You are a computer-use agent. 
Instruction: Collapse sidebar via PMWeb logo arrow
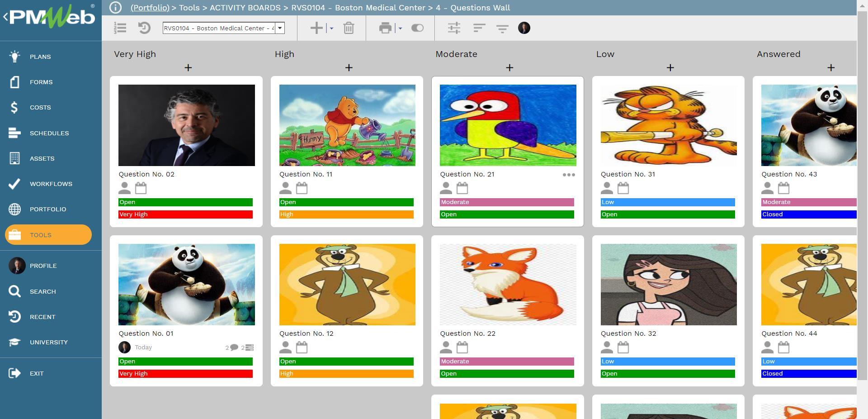tap(5, 17)
